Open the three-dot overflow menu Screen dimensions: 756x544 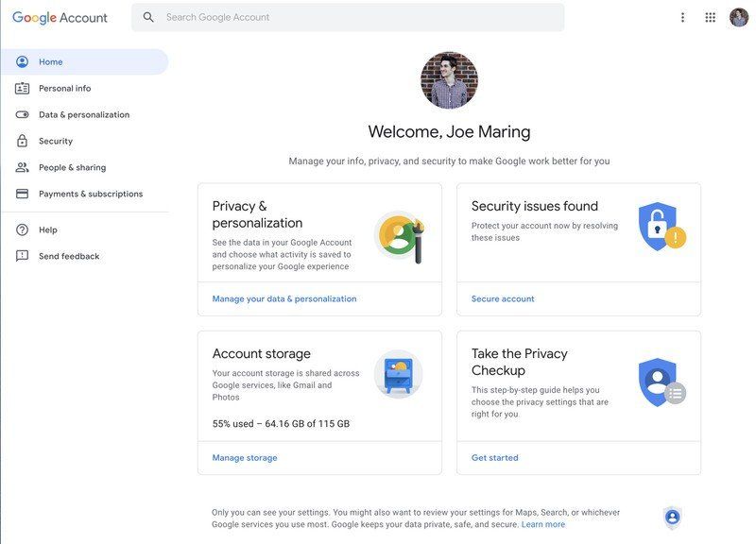click(x=681, y=16)
